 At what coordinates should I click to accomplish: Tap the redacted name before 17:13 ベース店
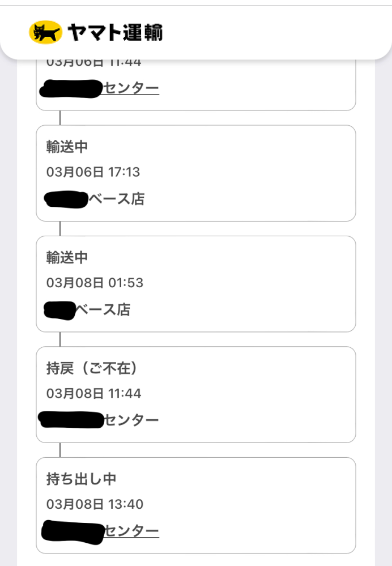tap(65, 199)
